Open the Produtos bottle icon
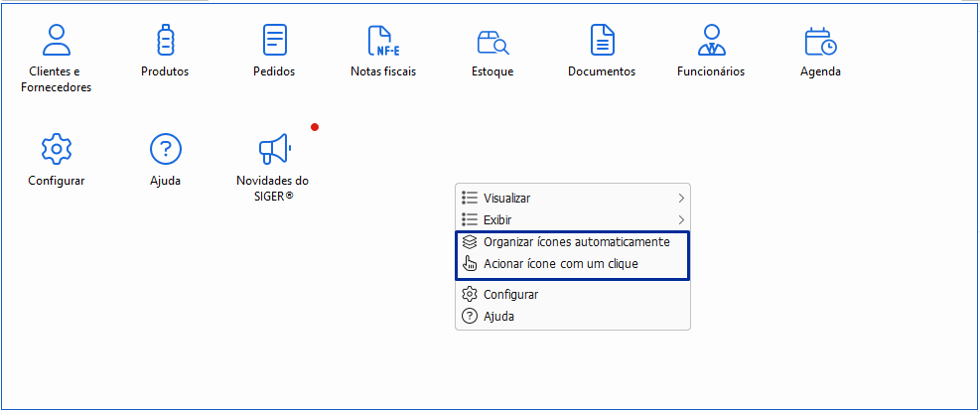980x412 pixels. point(165,41)
